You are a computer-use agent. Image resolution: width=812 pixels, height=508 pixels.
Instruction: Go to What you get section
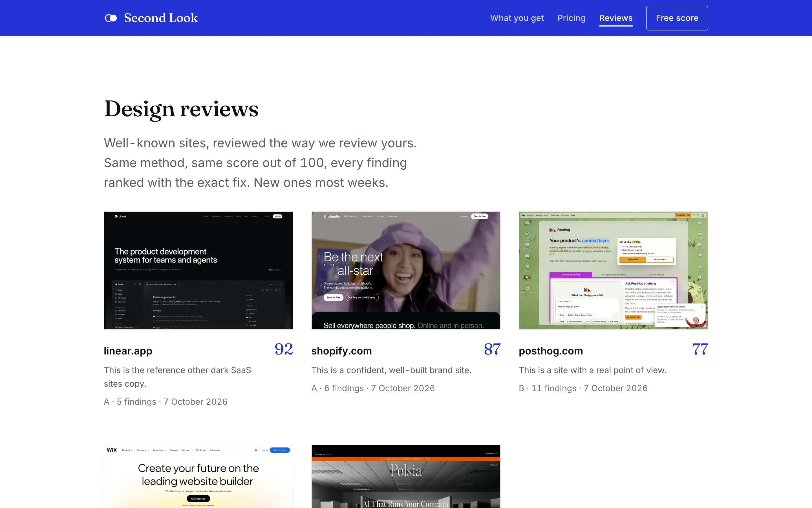(517, 18)
